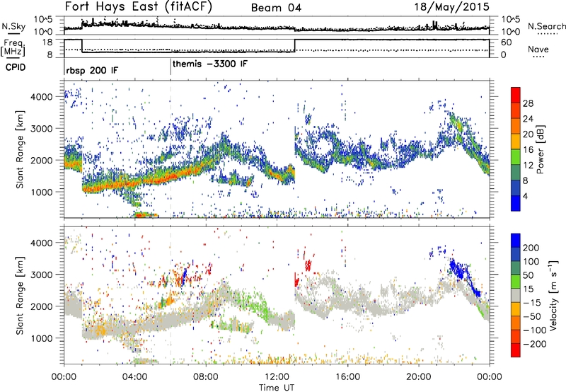Click the '4000' tick on power panel axis
This screenshot has height=392, width=566.
[42, 97]
